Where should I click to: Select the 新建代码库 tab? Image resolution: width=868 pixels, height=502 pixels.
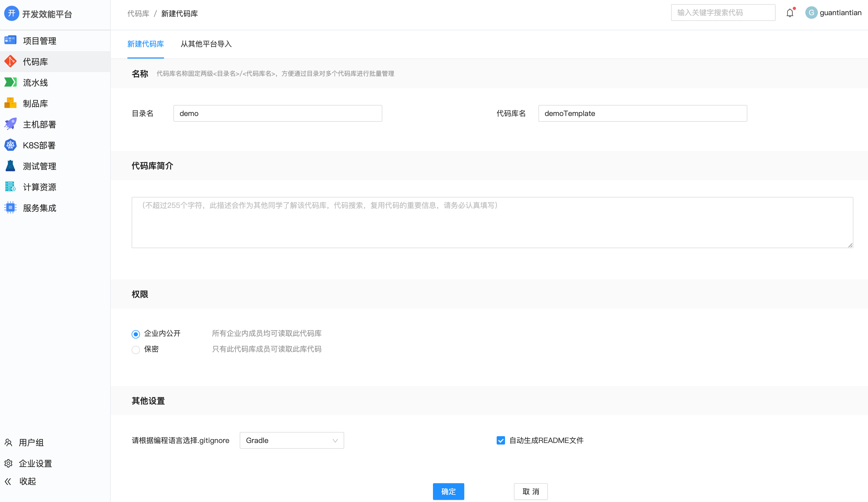point(145,44)
